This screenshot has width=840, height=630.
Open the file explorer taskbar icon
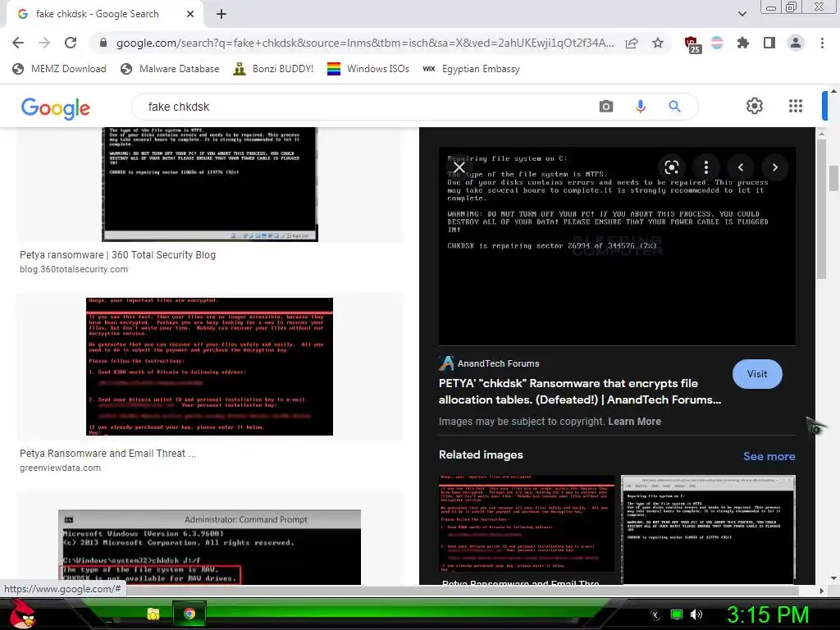click(153, 614)
